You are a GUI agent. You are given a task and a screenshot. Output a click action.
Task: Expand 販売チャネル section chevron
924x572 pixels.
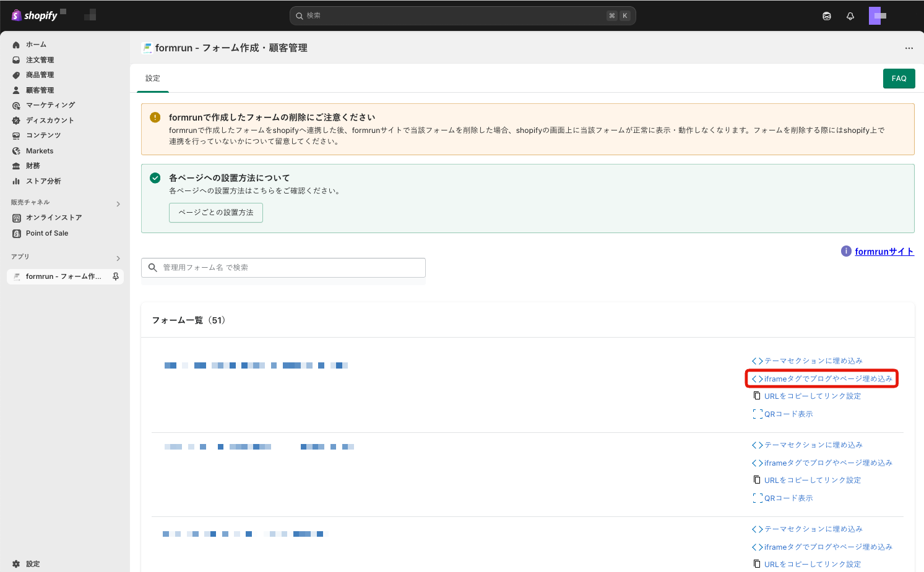click(118, 203)
